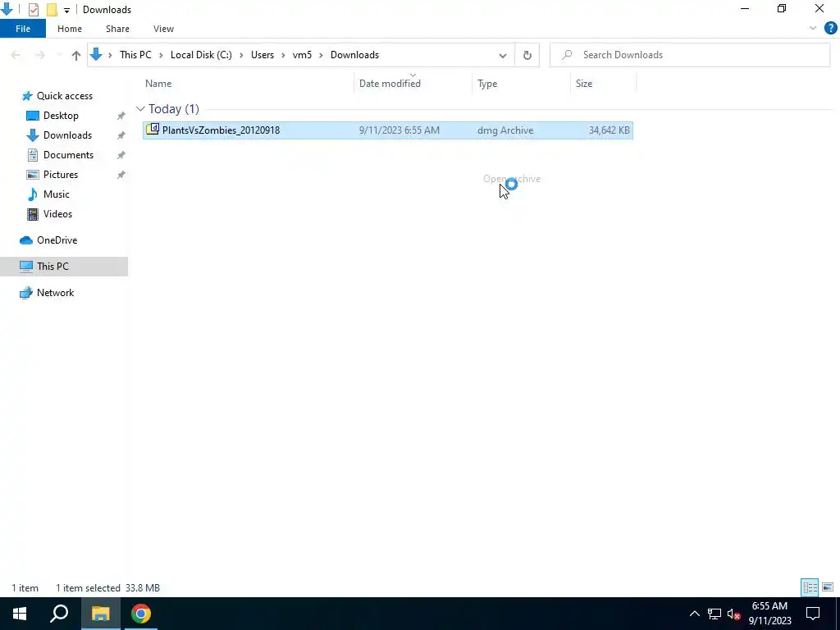The width and height of the screenshot is (840, 630).
Task: Open the View ribbon tab
Action: coord(163,29)
